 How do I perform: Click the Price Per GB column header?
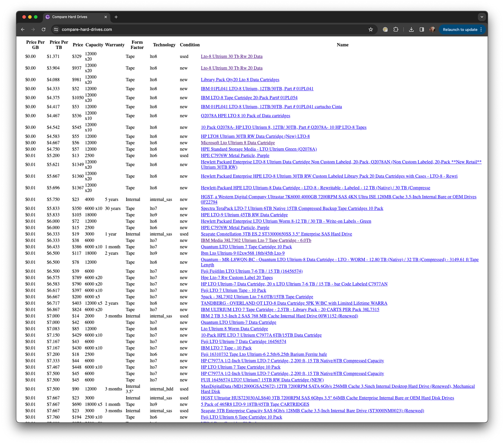click(x=35, y=45)
